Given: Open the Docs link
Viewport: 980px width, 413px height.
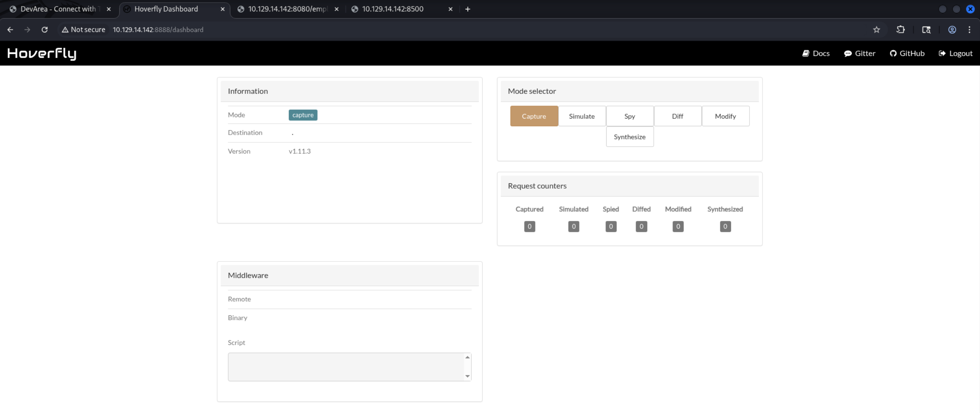Looking at the screenshot, I should pos(816,54).
